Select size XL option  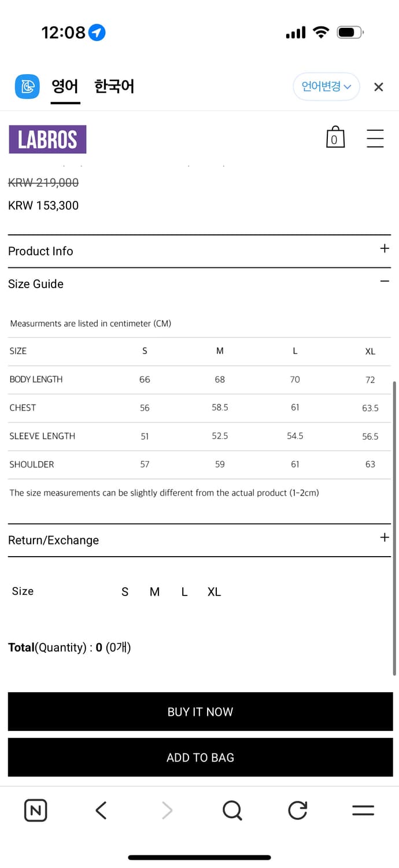coord(214,591)
